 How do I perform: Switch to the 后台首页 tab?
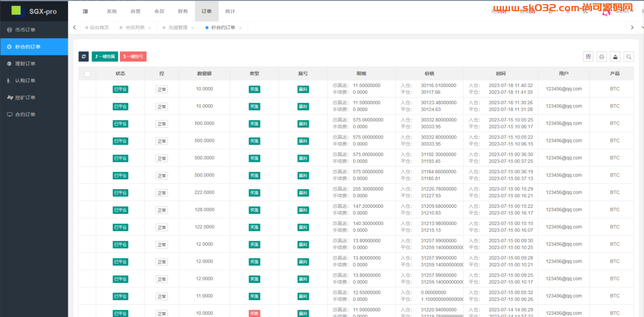[x=97, y=28]
